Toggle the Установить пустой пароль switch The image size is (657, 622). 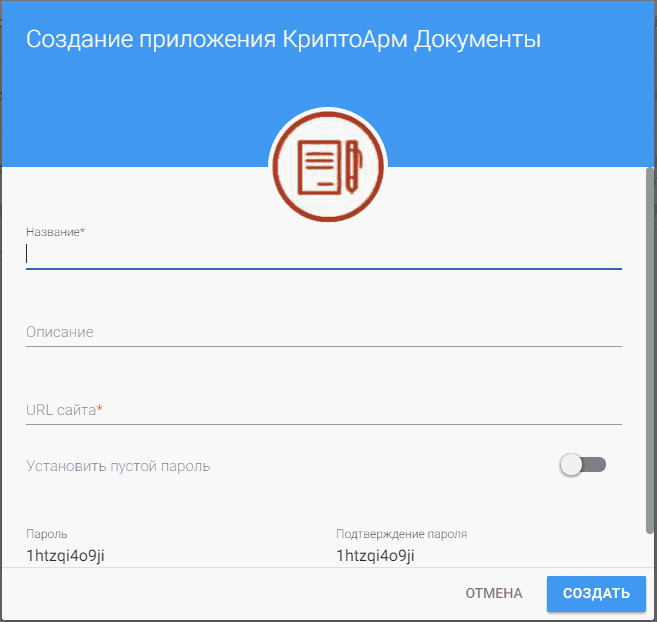[583, 465]
